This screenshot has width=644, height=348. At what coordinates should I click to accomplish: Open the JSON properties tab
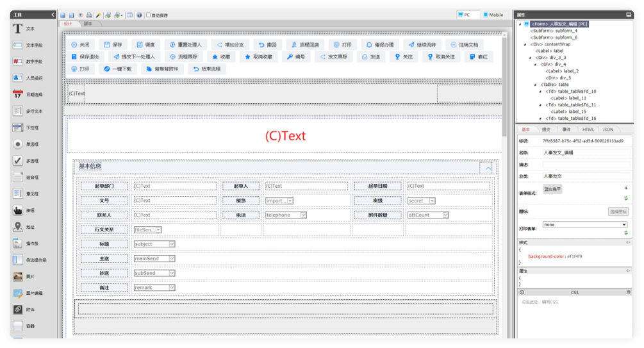point(608,129)
